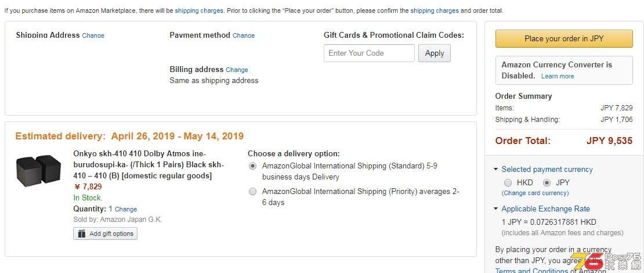
Task: Open the first shipping charges link
Action: [199, 10]
